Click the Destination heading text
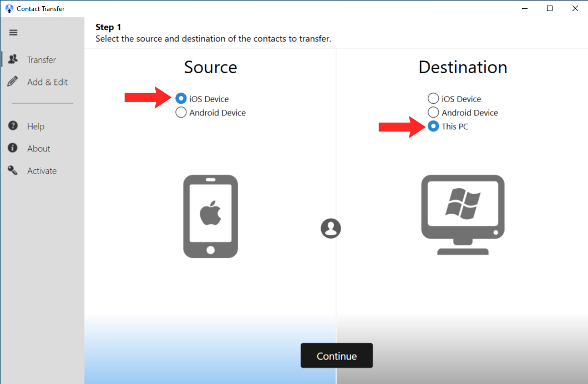The height and width of the screenshot is (384, 588). point(463,68)
